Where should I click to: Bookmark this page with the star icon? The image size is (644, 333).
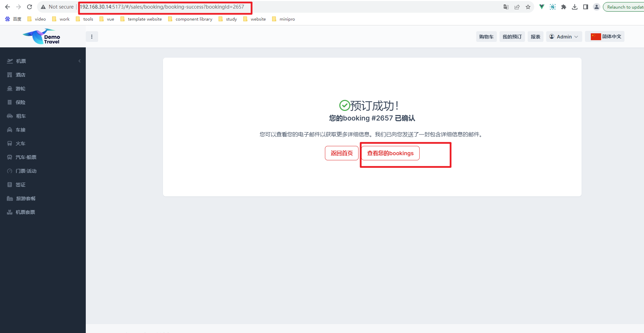(528, 7)
